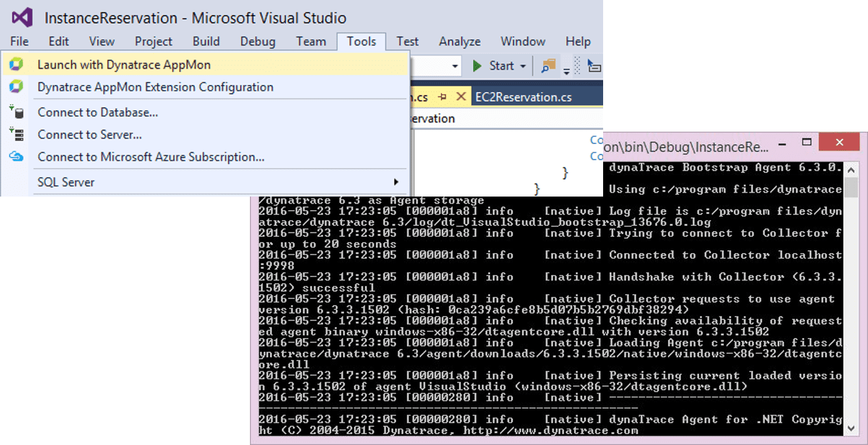Click the Find in Files toolbar icon
This screenshot has width=868, height=445.
click(549, 66)
